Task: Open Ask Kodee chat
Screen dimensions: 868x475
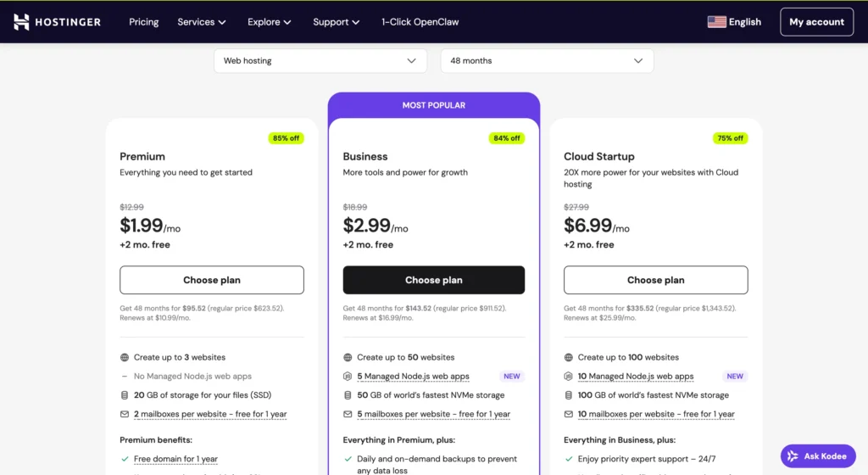Action: (818, 456)
